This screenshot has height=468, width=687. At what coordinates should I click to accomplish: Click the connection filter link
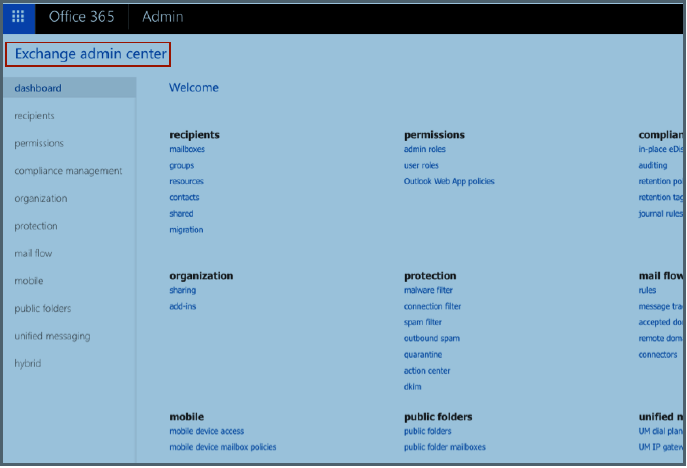pyautogui.click(x=432, y=307)
